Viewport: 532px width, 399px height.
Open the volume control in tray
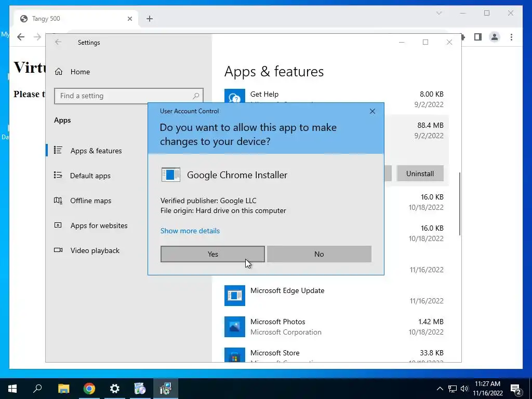(464, 389)
